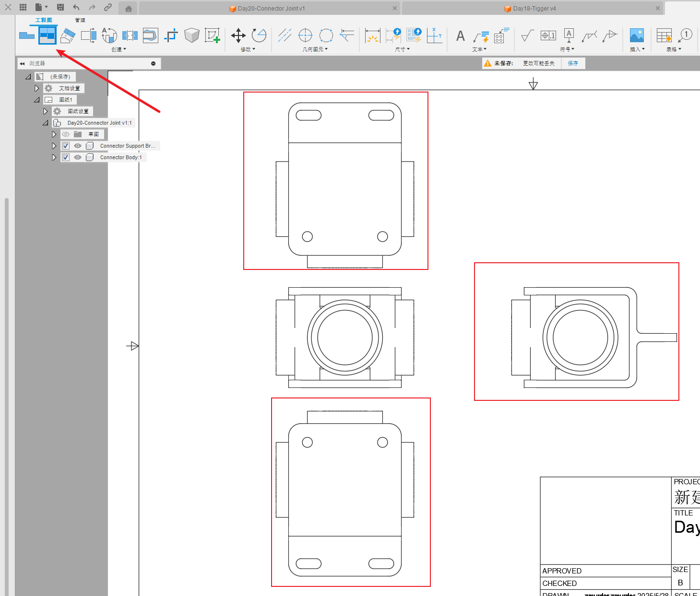Screen dimensions: 700x596
Task: Uncheck Connector Support Bracket checkbox
Action: pyautogui.click(x=66, y=146)
